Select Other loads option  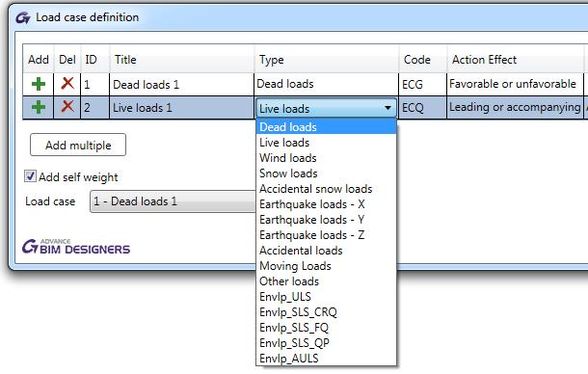tap(326, 280)
